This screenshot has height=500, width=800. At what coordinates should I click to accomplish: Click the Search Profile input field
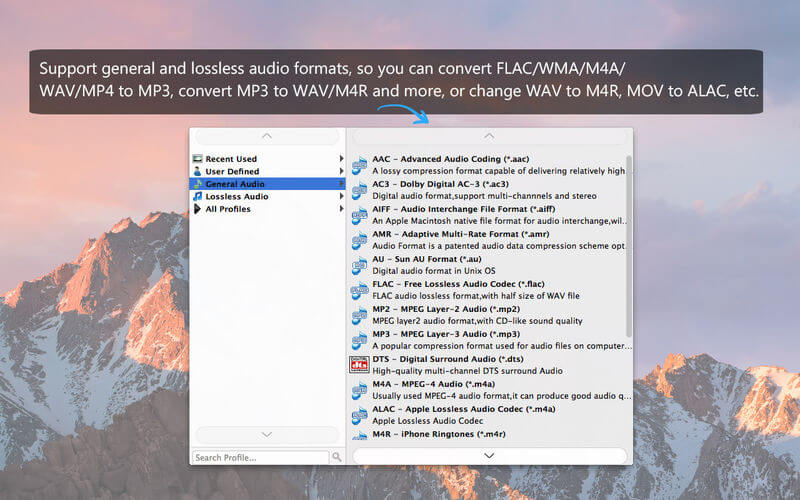(x=261, y=458)
